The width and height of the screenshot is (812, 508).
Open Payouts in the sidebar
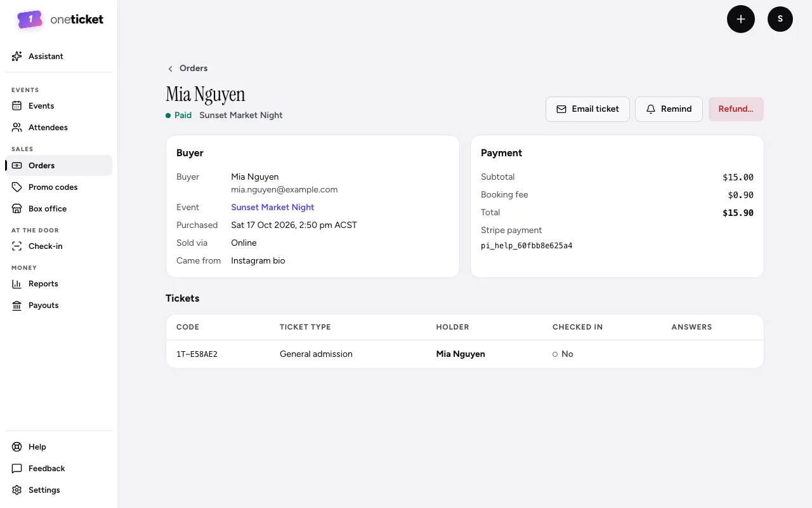pos(58,305)
